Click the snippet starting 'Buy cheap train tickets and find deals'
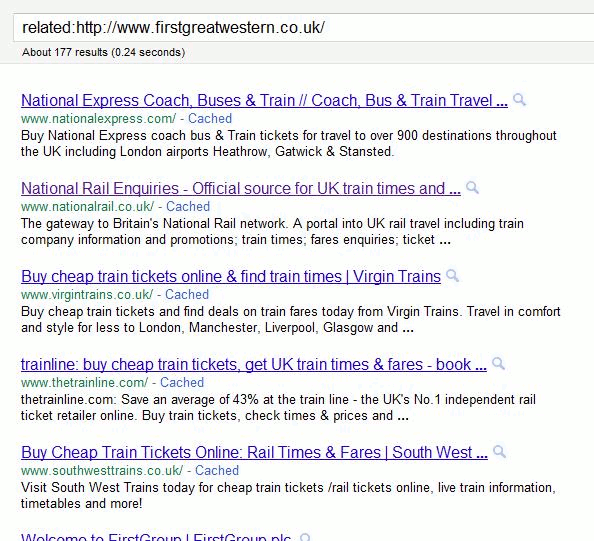The height and width of the screenshot is (541, 594). pyautogui.click(x=291, y=319)
